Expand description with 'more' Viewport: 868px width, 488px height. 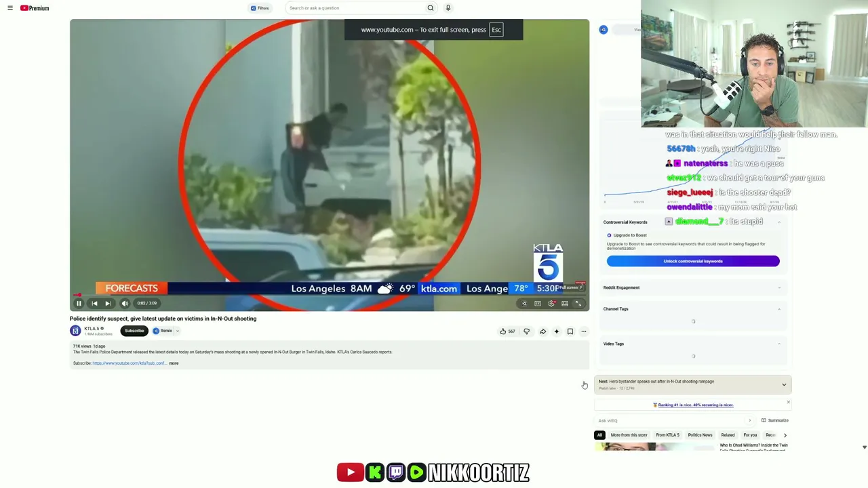(174, 363)
